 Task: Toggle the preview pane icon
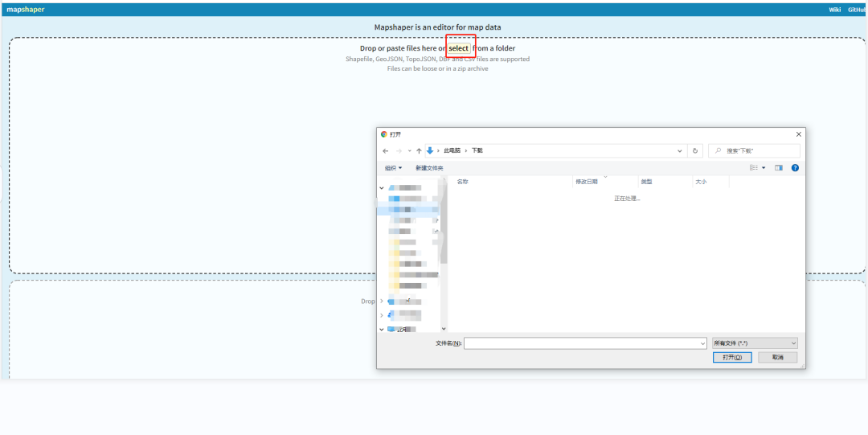point(779,168)
